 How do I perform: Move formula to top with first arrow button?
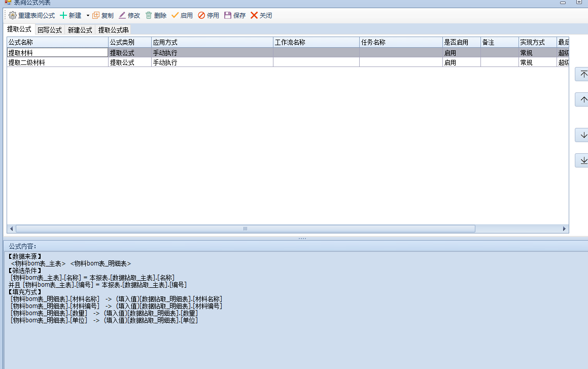point(583,75)
